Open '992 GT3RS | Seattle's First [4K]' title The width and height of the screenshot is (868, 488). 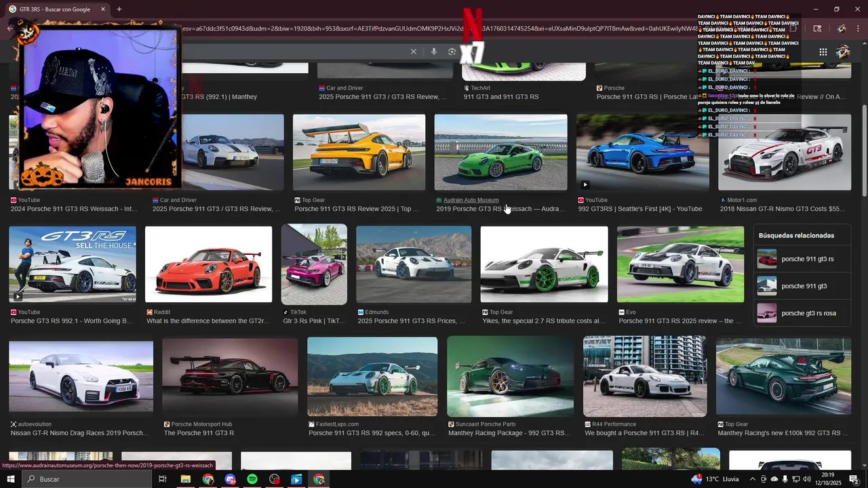click(640, 209)
